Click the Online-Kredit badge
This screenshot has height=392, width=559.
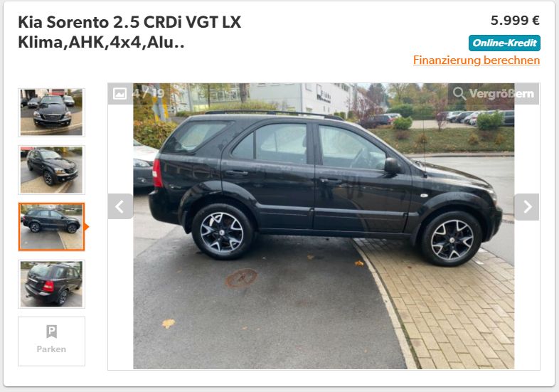[x=504, y=43]
